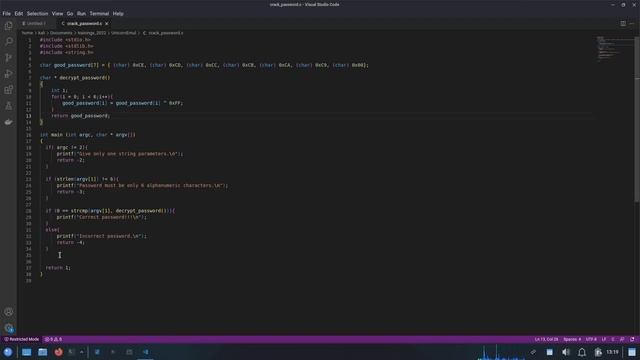The image size is (640, 360).
Task: Click the feedback icon in status bar
Action: [x=622, y=339]
